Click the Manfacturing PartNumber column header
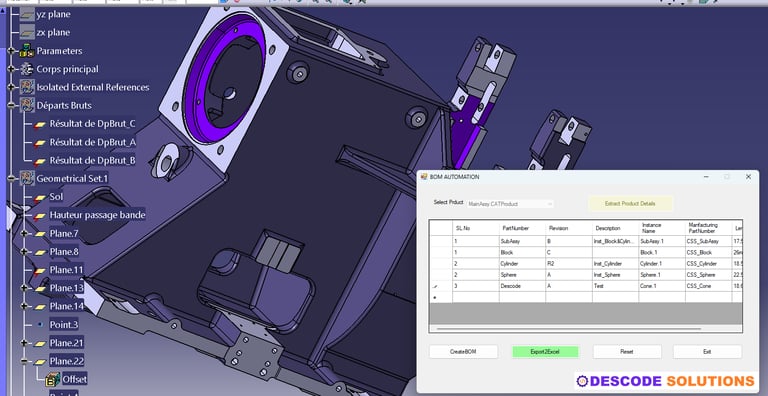Image resolution: width=768 pixels, height=396 pixels. (x=708, y=228)
